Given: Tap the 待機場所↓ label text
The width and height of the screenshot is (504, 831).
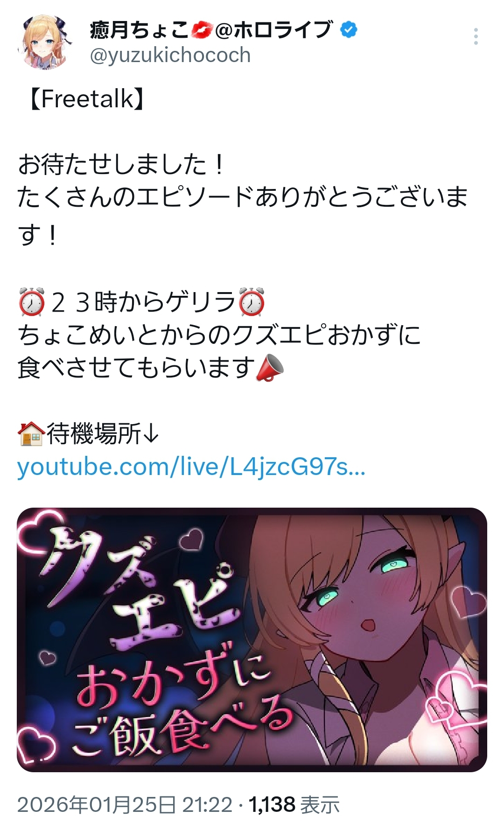Looking at the screenshot, I should (103, 434).
